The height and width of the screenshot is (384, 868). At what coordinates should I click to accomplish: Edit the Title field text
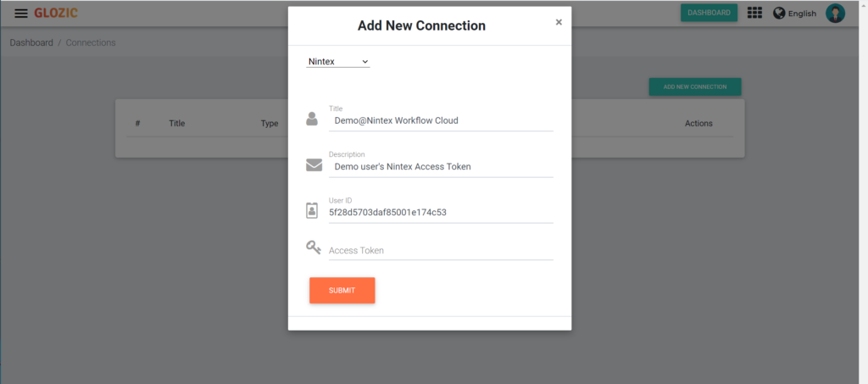pyautogui.click(x=441, y=120)
